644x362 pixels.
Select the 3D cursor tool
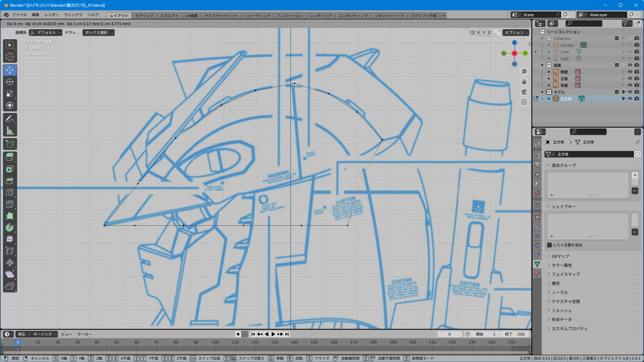click(x=10, y=57)
